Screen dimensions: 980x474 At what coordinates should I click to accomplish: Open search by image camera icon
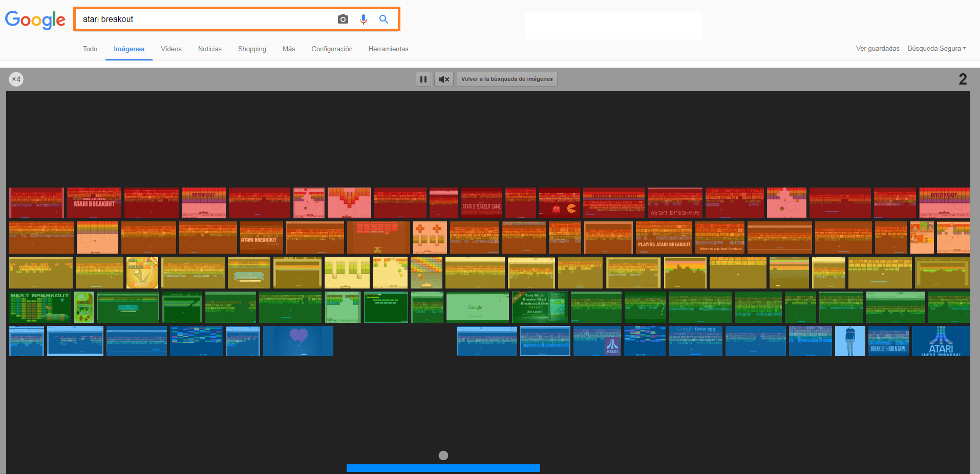pyautogui.click(x=343, y=19)
